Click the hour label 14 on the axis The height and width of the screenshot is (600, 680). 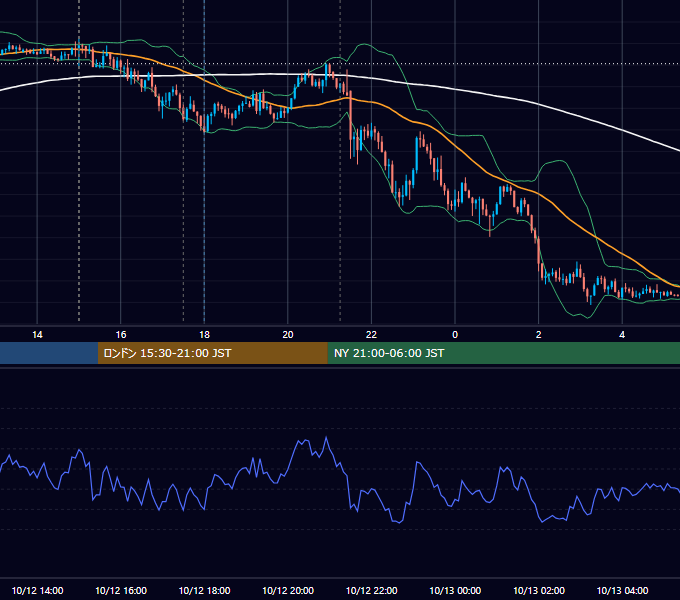(37, 335)
